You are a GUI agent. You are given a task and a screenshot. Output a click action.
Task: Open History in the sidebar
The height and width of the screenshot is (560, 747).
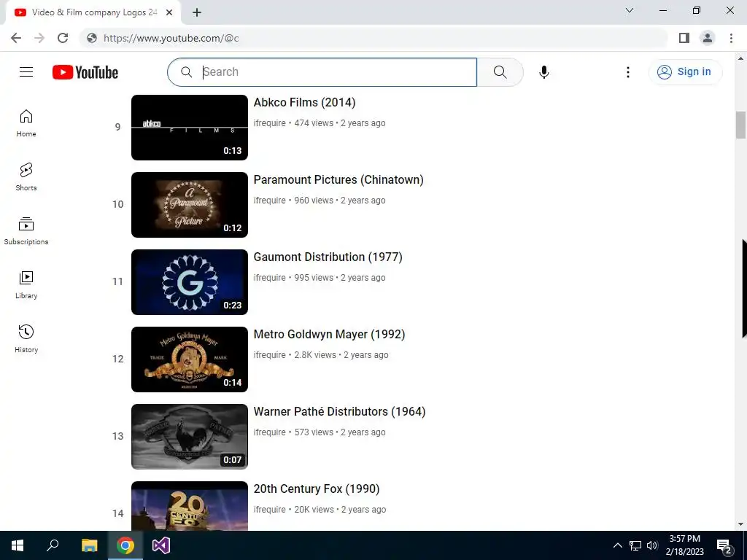coord(26,338)
